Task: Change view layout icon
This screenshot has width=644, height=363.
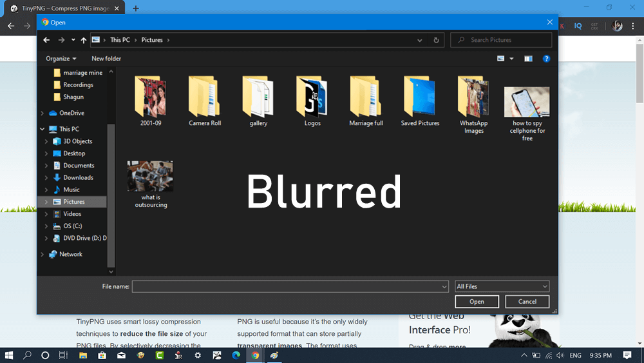Action: pos(500,59)
